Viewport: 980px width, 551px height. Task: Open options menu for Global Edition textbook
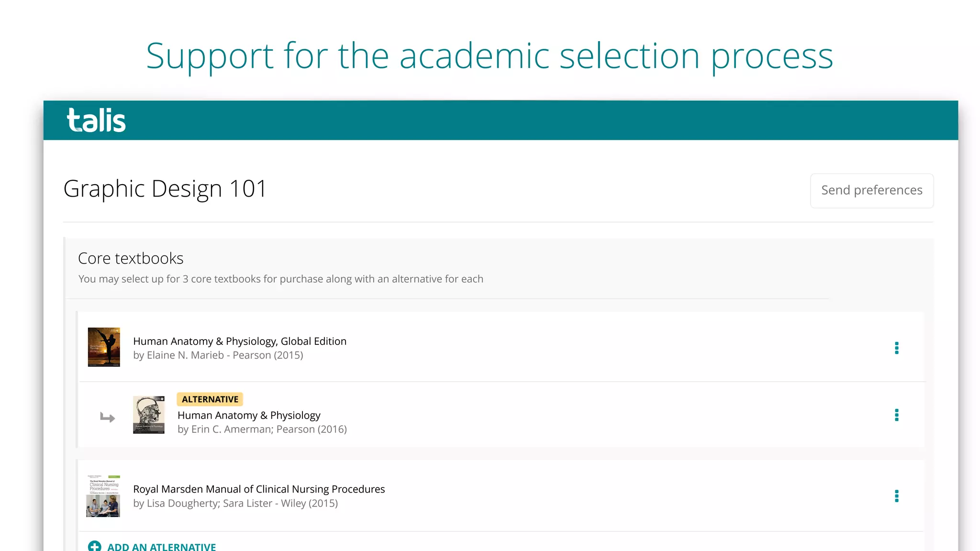tap(896, 348)
